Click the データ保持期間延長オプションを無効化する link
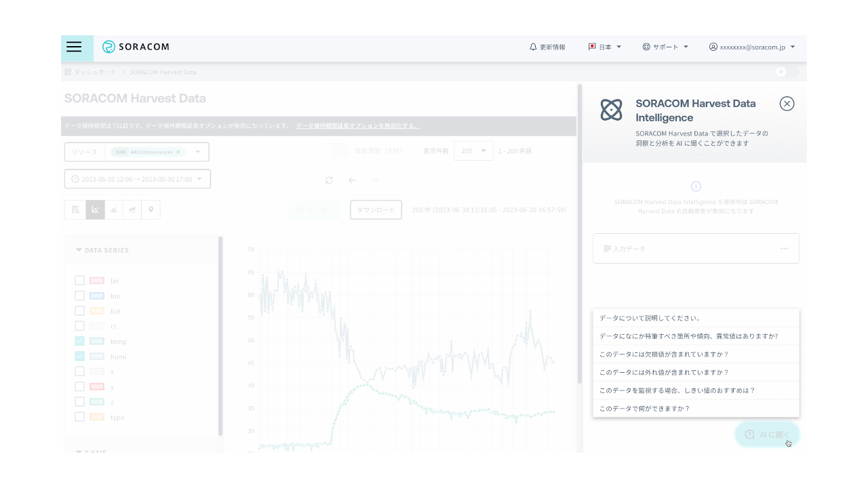868x488 pixels. click(x=357, y=126)
